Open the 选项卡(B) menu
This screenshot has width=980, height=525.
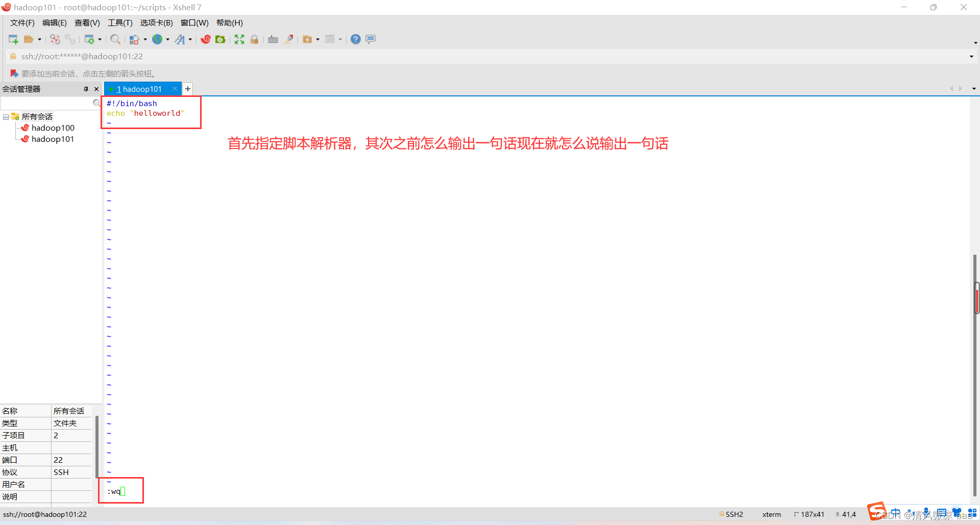tap(157, 23)
